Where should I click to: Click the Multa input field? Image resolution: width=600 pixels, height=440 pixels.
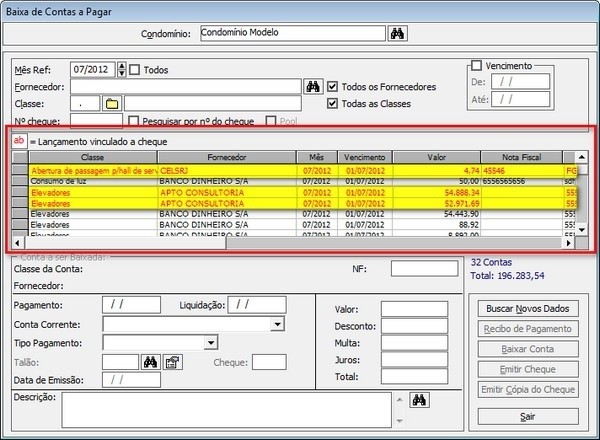[414, 343]
